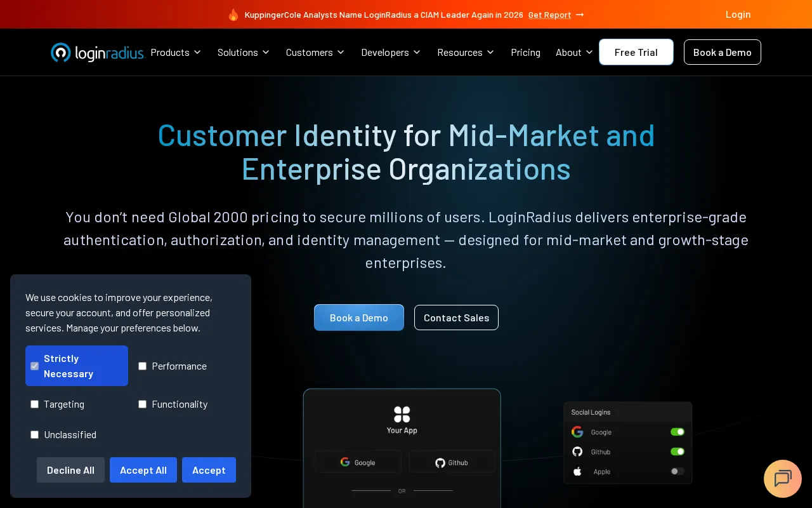The width and height of the screenshot is (812, 508).
Task: Expand the Products dropdown menu
Action: tap(176, 52)
